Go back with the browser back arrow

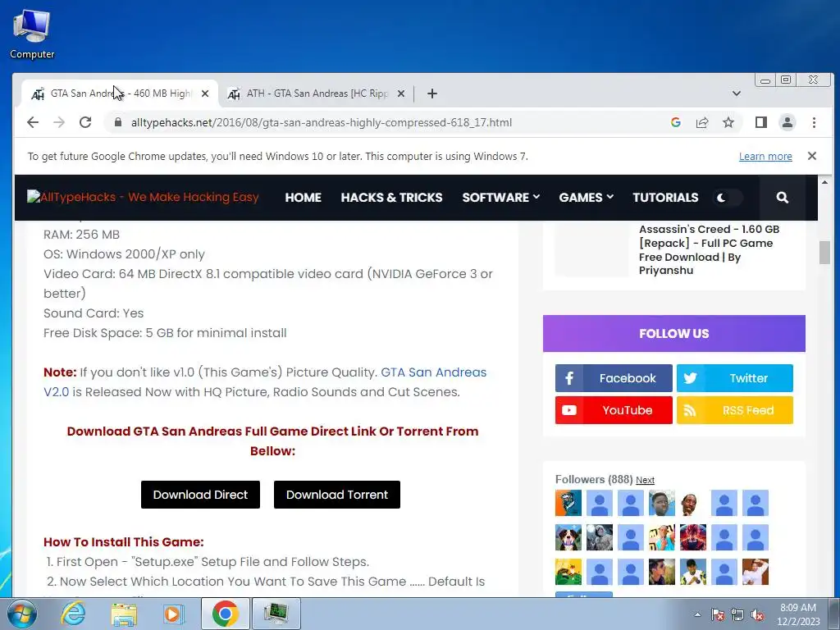point(33,122)
